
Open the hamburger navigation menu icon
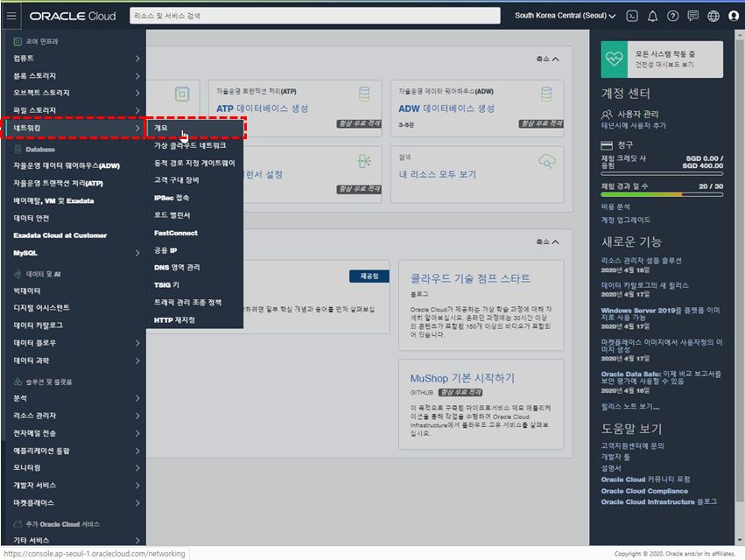(x=11, y=16)
